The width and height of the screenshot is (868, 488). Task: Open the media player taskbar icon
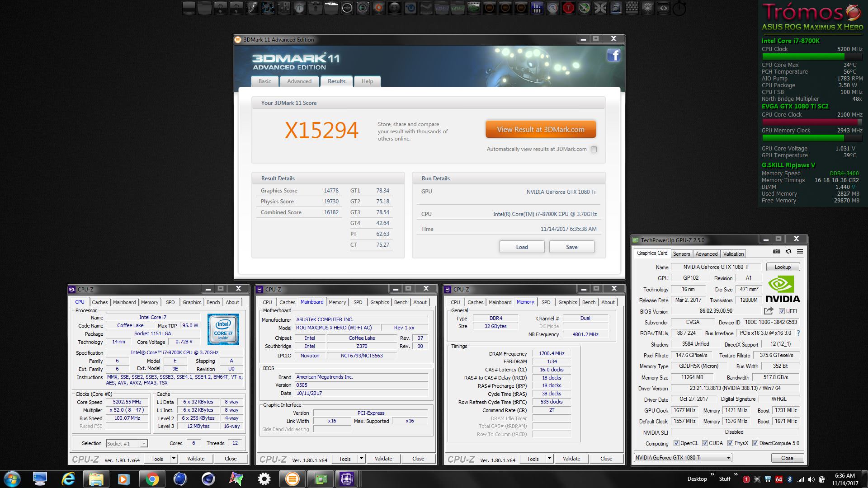click(123, 479)
